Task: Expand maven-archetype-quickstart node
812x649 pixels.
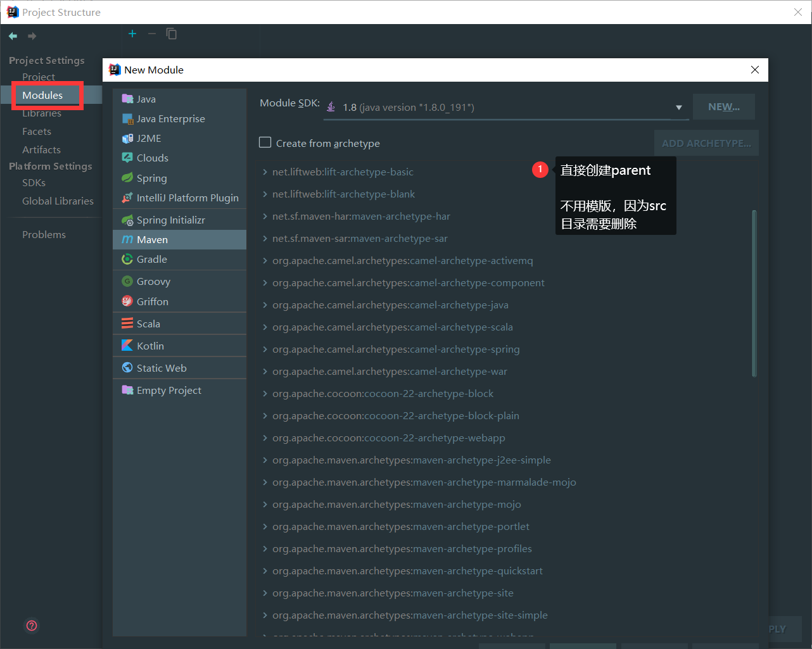Action: (x=265, y=570)
